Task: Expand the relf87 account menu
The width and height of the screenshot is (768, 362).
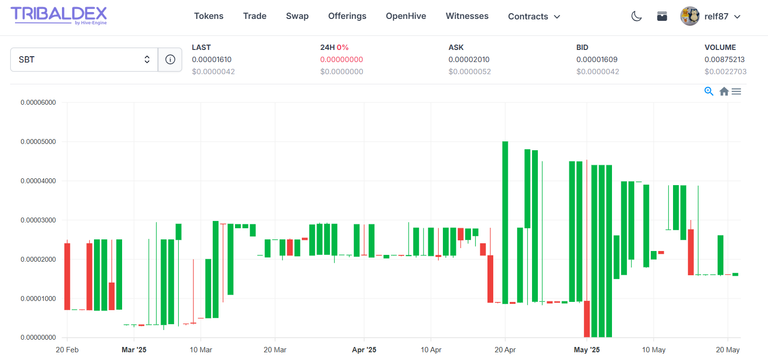Action: click(x=722, y=16)
